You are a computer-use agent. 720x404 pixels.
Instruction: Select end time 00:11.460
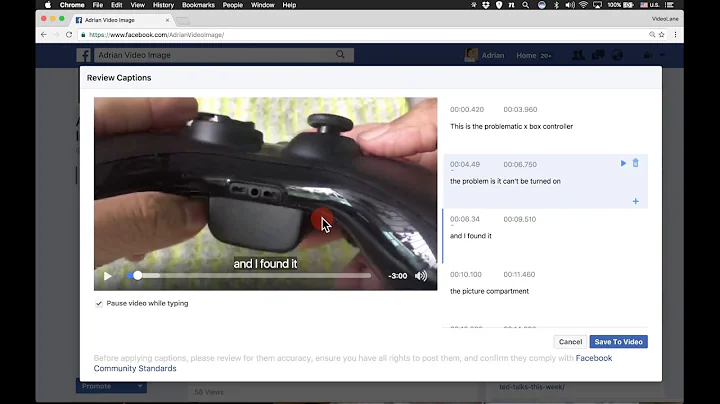519,274
